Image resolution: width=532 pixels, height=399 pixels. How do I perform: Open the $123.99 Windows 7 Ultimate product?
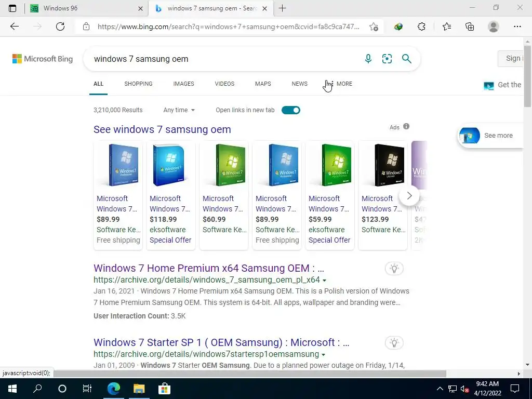point(382,195)
